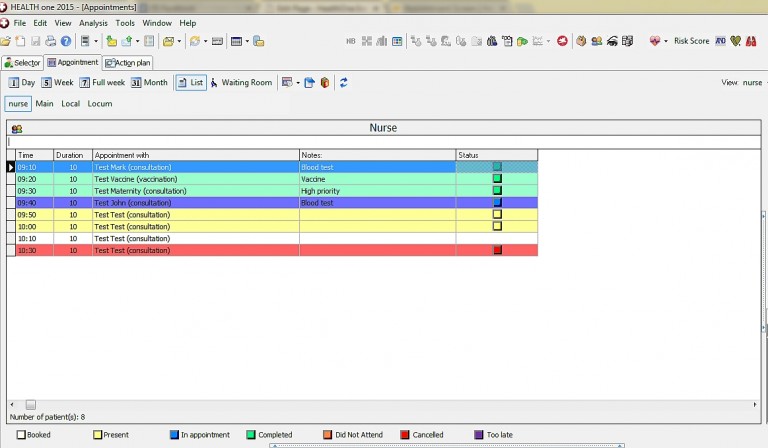
Task: Open the Analysis menu
Action: (93, 23)
